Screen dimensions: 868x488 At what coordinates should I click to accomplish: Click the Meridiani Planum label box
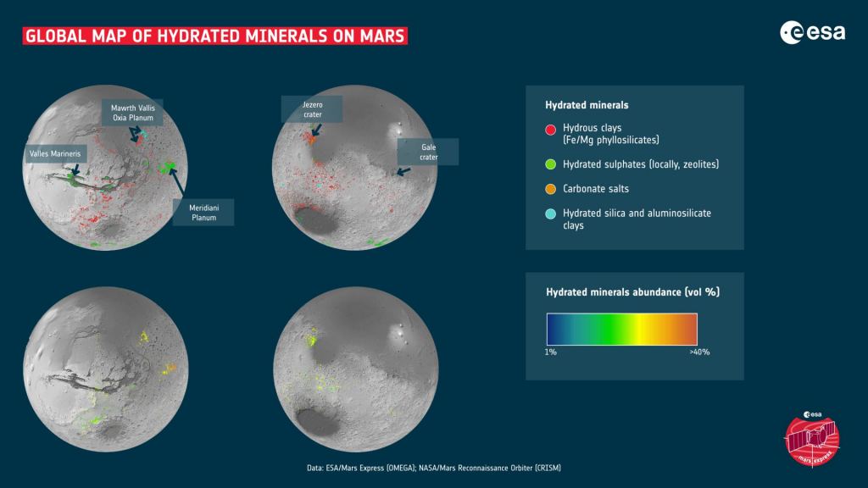click(x=203, y=212)
